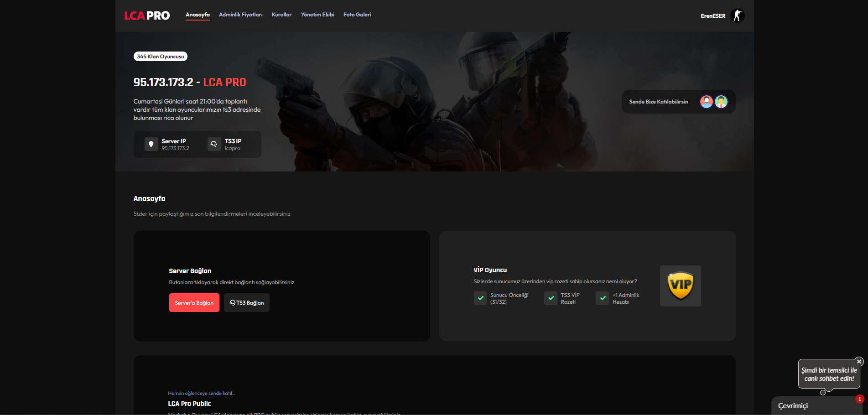The width and height of the screenshot is (868, 415).
Task: Click the second member avatar in join box
Action: point(721,102)
